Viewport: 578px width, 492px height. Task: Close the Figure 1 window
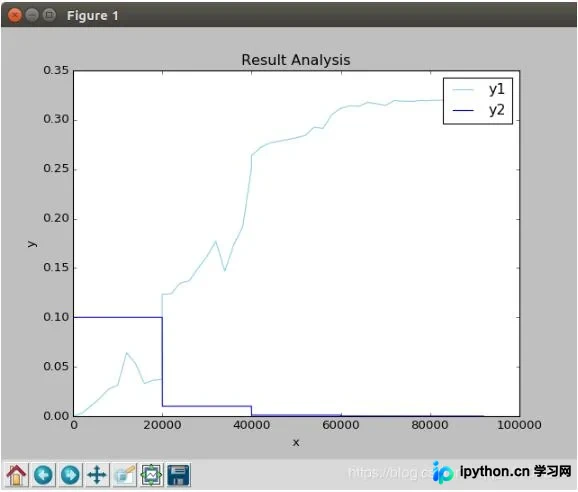coord(15,15)
